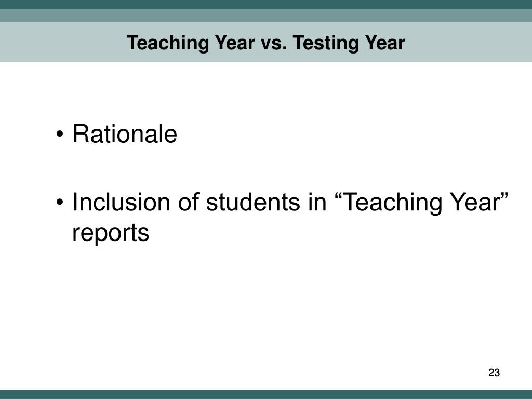This screenshot has width=532, height=399.
Task: Click the word 'students' in the second bullet
Action: click(253, 202)
